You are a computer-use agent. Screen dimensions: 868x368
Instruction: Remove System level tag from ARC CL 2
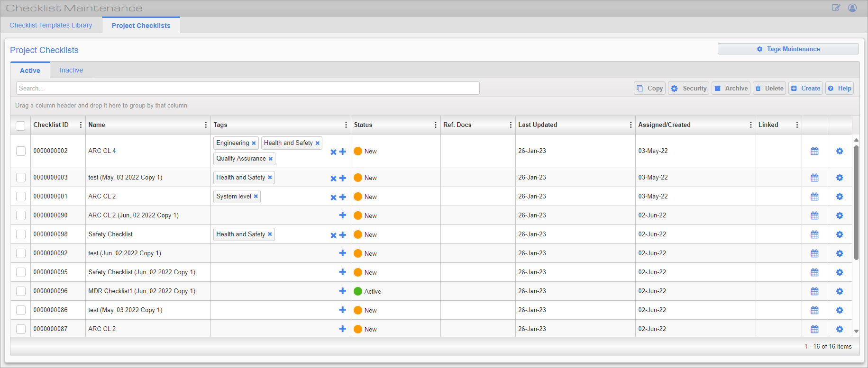[256, 196]
